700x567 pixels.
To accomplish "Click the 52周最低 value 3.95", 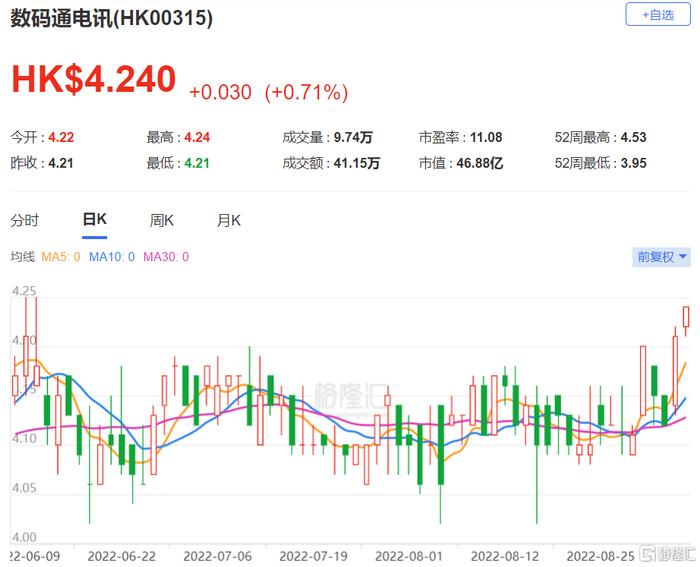I will (x=633, y=163).
